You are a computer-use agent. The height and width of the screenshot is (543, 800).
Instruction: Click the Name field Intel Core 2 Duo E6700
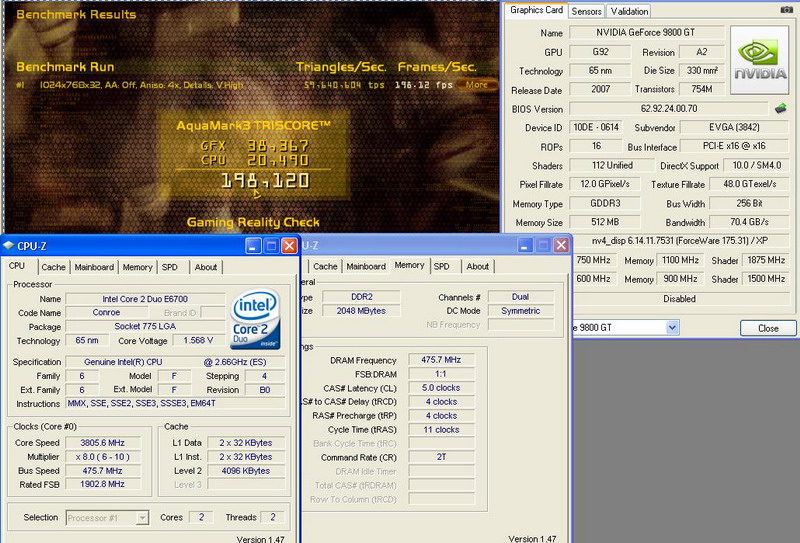tap(145, 299)
